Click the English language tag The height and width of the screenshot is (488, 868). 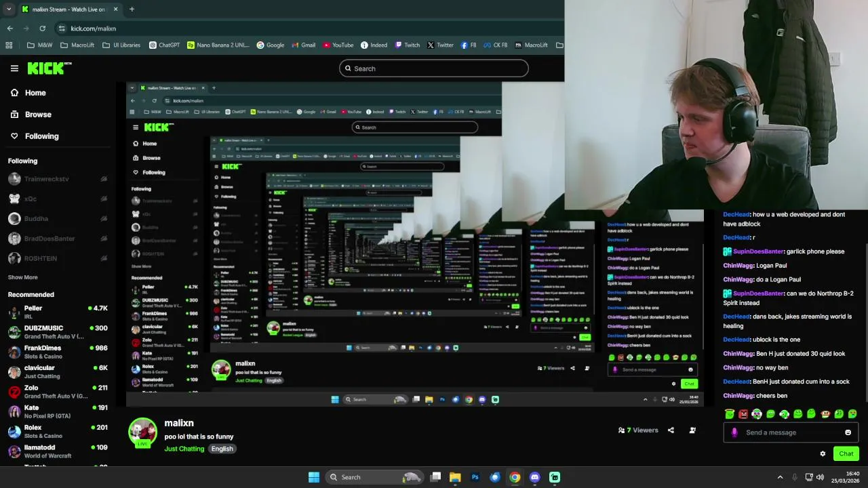[222, 449]
